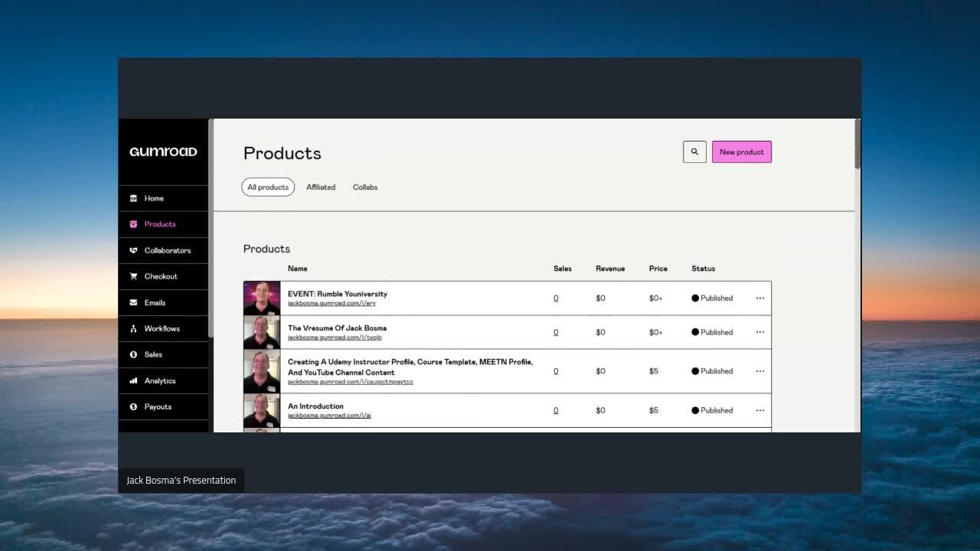Open jackbosma.gumroad.com/l/ai link
Viewport: 980px width, 551px height.
click(329, 416)
